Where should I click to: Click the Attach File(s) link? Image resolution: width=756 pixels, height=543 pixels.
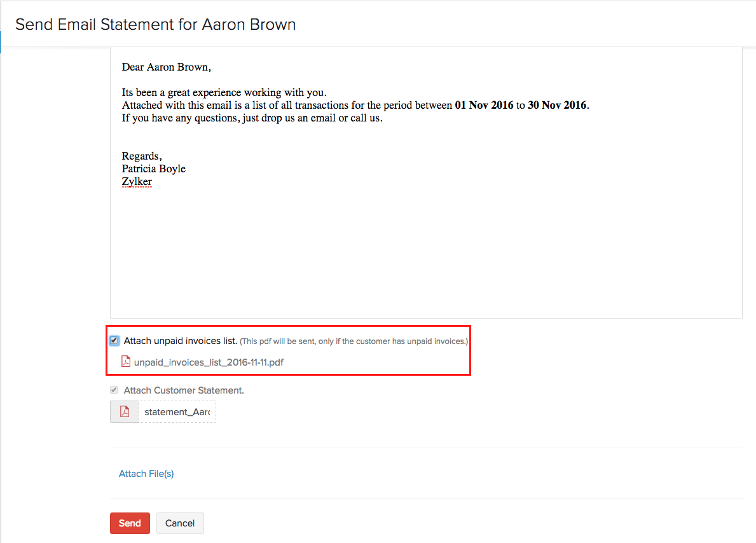pos(146,474)
